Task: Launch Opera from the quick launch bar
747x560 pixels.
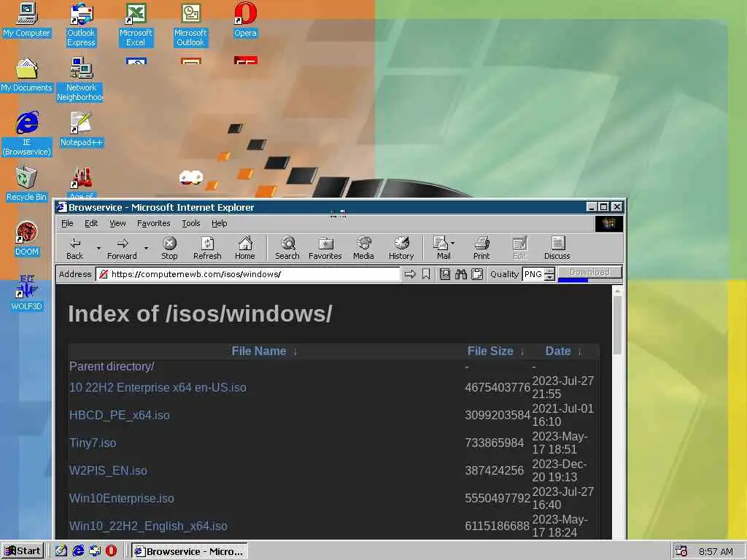Action: pyautogui.click(x=111, y=551)
